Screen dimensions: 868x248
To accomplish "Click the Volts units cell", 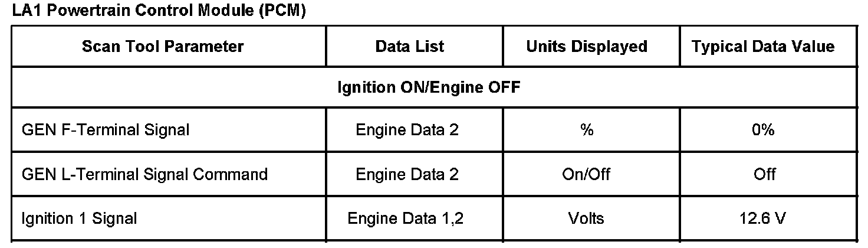I will [x=586, y=218].
